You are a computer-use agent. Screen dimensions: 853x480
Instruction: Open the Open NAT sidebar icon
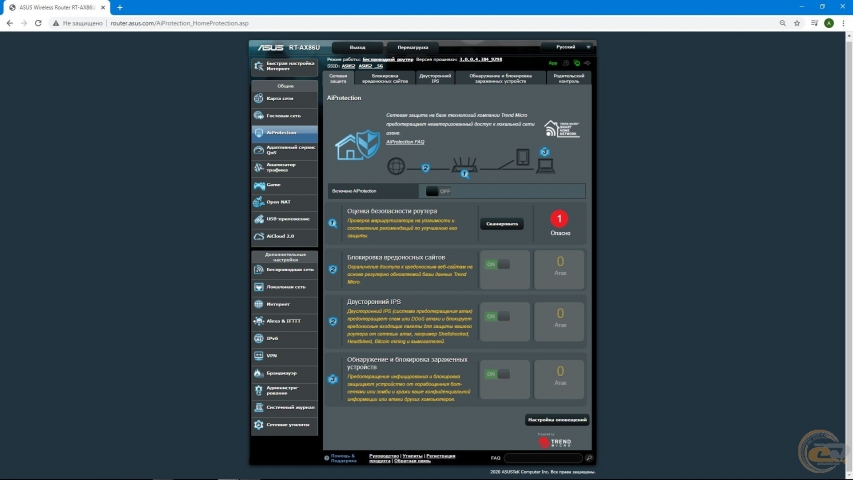pyautogui.click(x=258, y=202)
